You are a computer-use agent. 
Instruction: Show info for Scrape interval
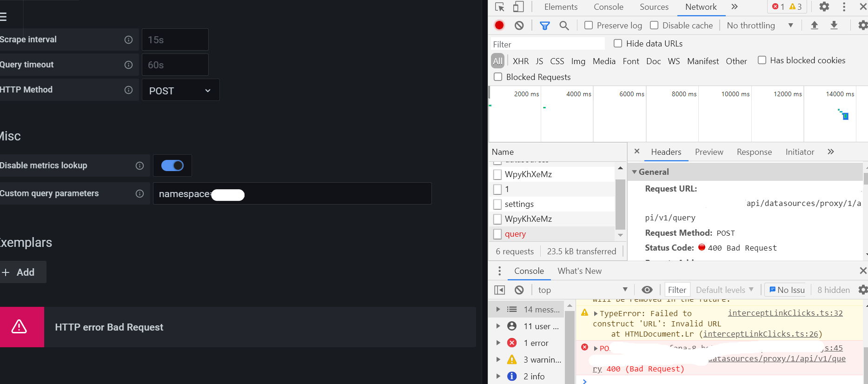pyautogui.click(x=129, y=40)
